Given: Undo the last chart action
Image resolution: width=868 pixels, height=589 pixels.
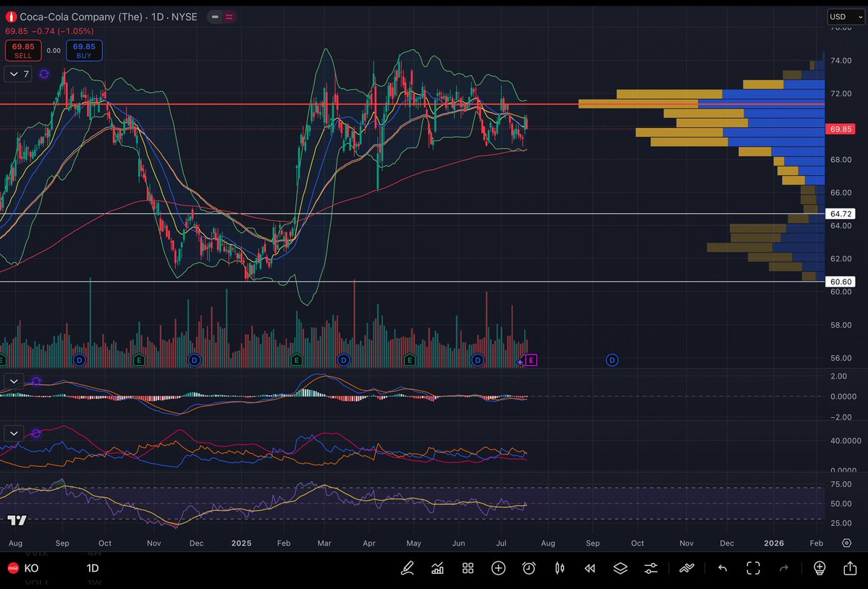Looking at the screenshot, I should coord(722,568).
